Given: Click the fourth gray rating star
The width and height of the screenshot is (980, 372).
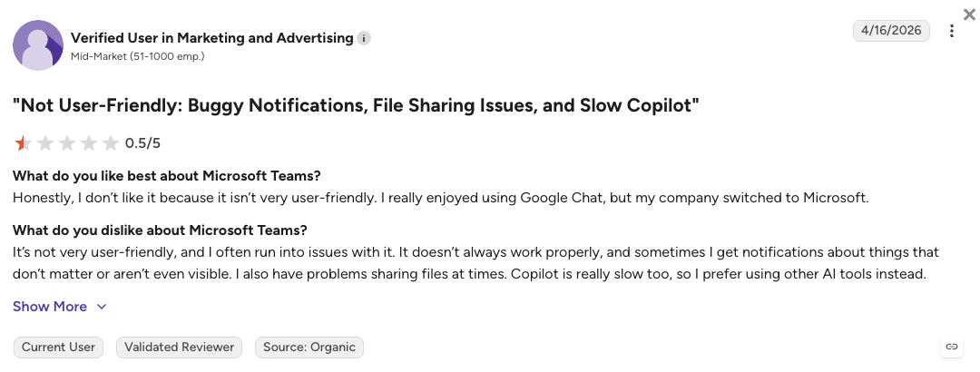Looking at the screenshot, I should tap(89, 143).
